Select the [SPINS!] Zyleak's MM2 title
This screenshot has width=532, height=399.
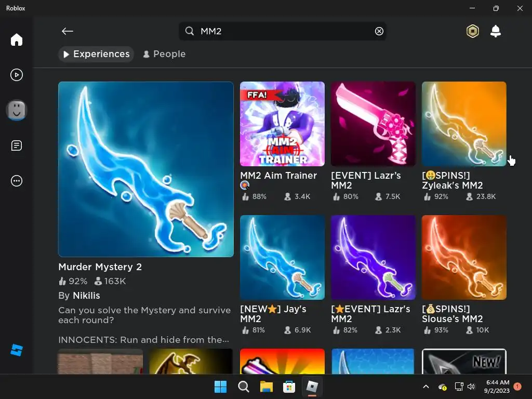(453, 180)
